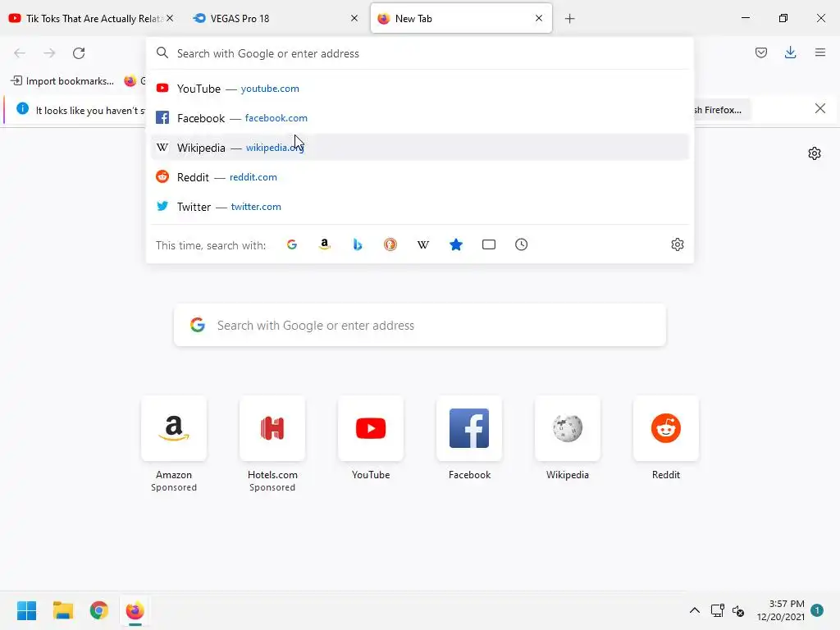Choose Twitter suggestion in dropdown
Image resolution: width=840 pixels, height=630 pixels.
[419, 206]
